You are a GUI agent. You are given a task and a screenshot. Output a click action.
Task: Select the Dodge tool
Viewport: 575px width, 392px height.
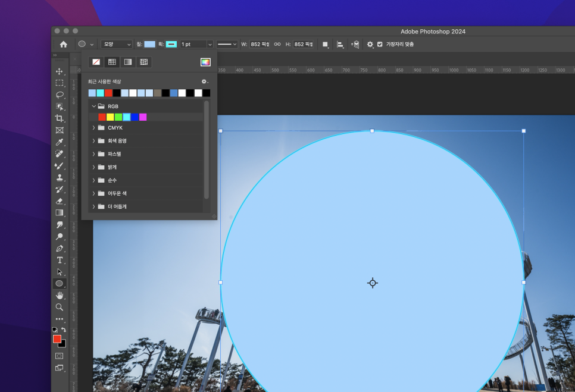(x=60, y=237)
